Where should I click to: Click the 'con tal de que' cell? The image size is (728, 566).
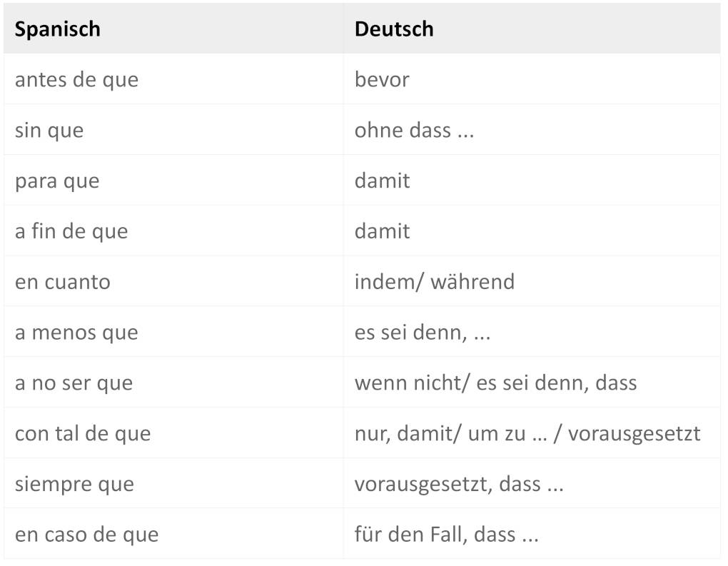tap(83, 434)
